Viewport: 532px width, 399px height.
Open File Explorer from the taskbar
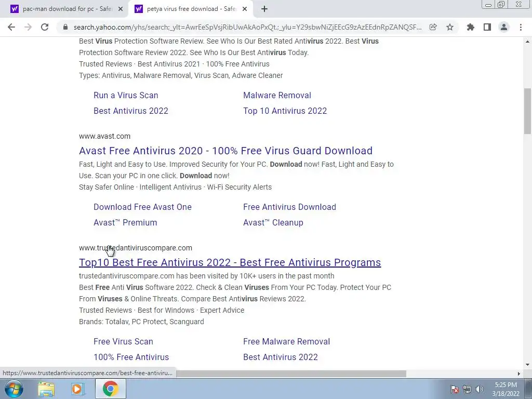[x=46, y=389]
